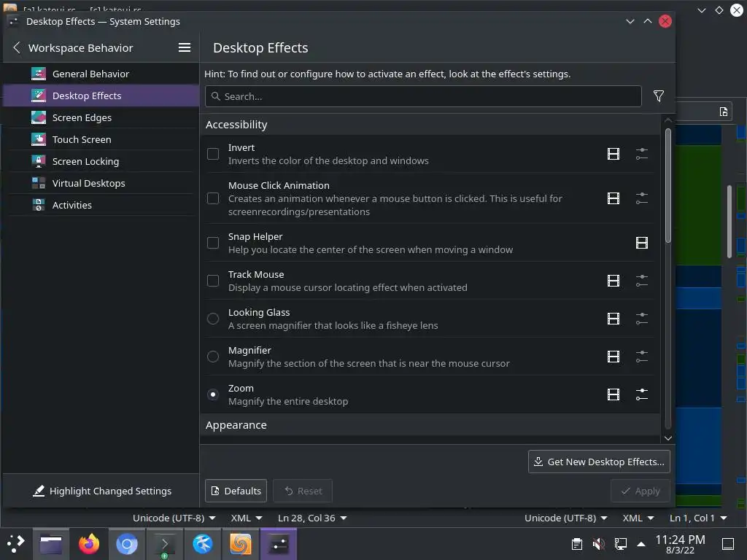Screen dimensions: 747x560
Task: Play the Mouse Click Animation video preview
Action: (x=613, y=198)
